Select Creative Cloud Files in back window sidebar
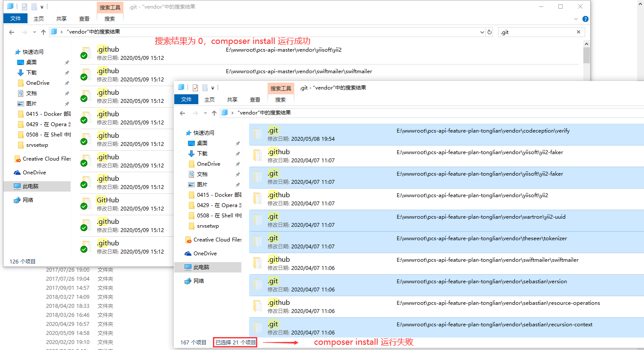644x350 pixels. [46, 159]
